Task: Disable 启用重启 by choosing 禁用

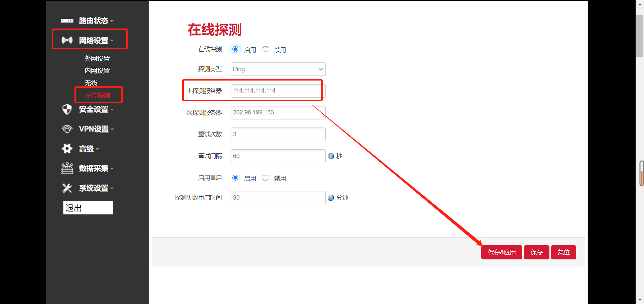Action: [x=266, y=178]
